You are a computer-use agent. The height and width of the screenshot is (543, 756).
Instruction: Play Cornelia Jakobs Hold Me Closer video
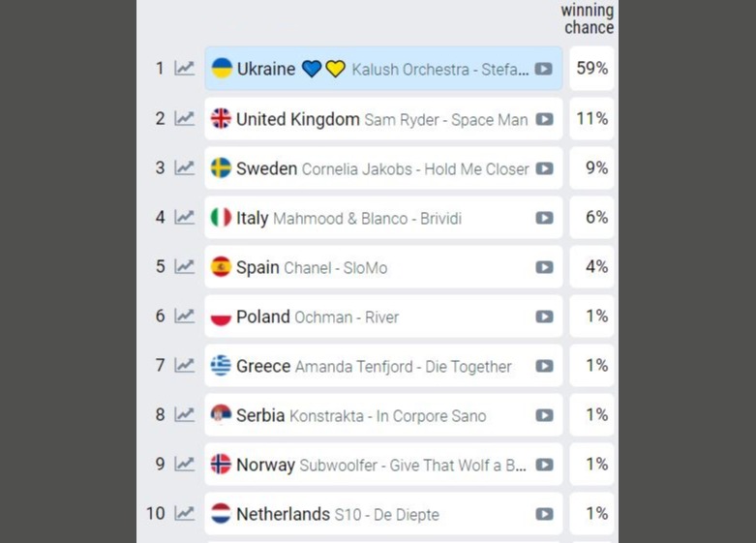pos(544,168)
